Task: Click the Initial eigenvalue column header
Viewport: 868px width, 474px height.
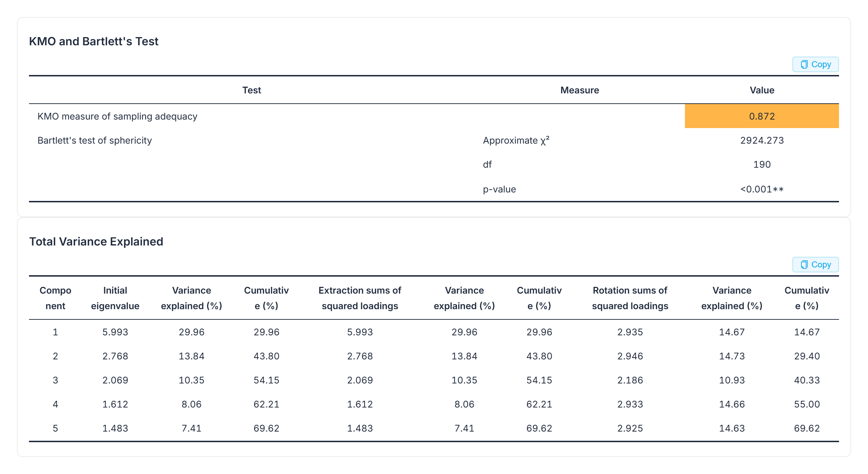Action: click(x=115, y=298)
